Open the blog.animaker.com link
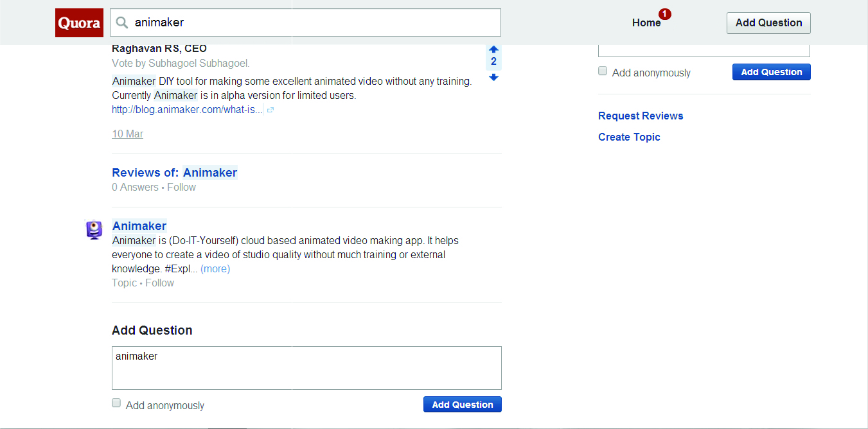 coord(187,109)
